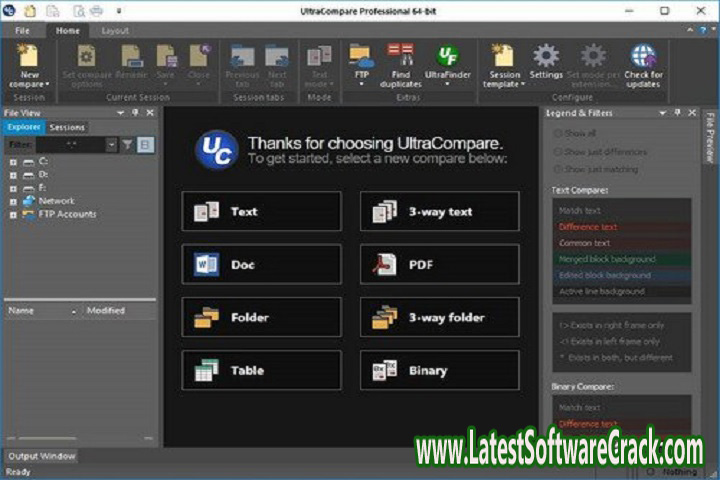
Task: Start a new Text compare
Action: point(262,211)
